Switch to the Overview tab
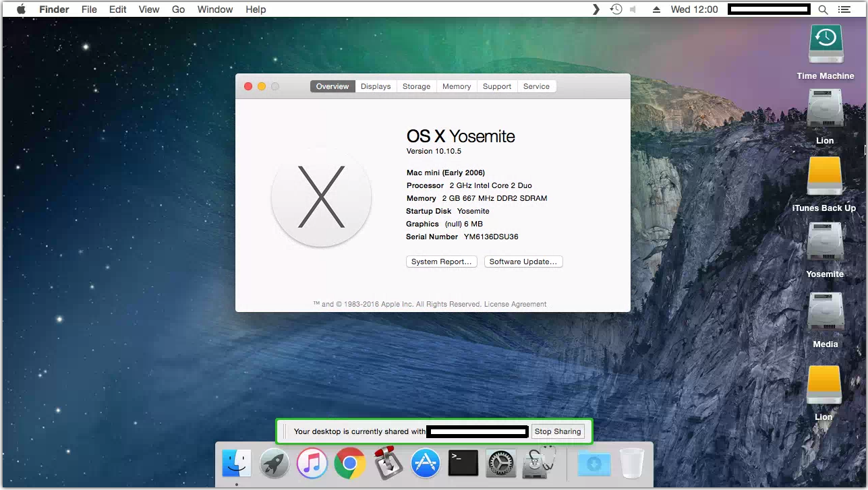 click(x=332, y=86)
